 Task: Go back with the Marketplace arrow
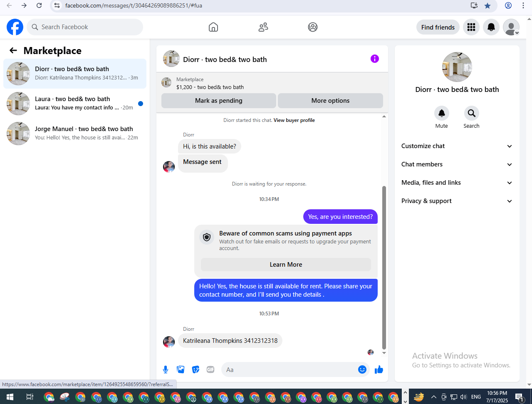[x=13, y=50]
